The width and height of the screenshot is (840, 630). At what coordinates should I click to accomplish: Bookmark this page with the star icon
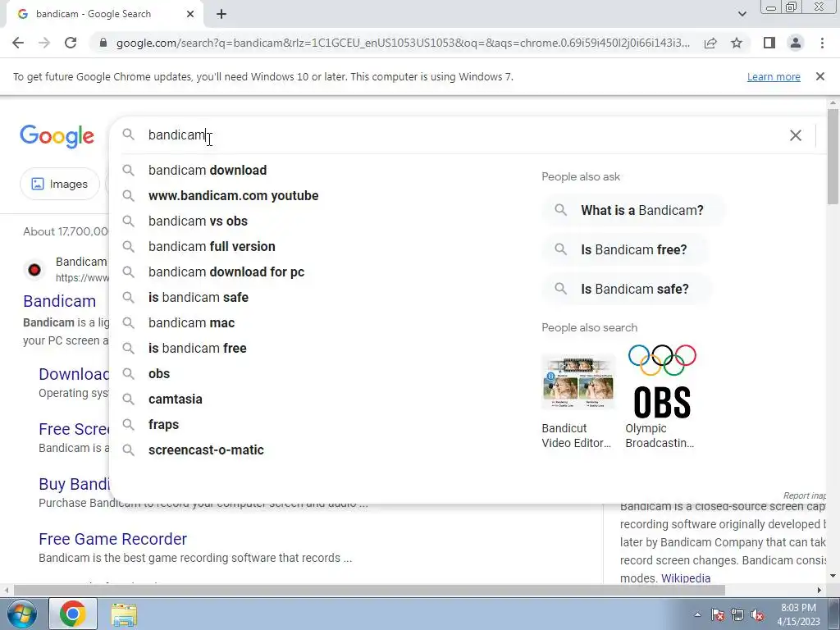pos(737,43)
